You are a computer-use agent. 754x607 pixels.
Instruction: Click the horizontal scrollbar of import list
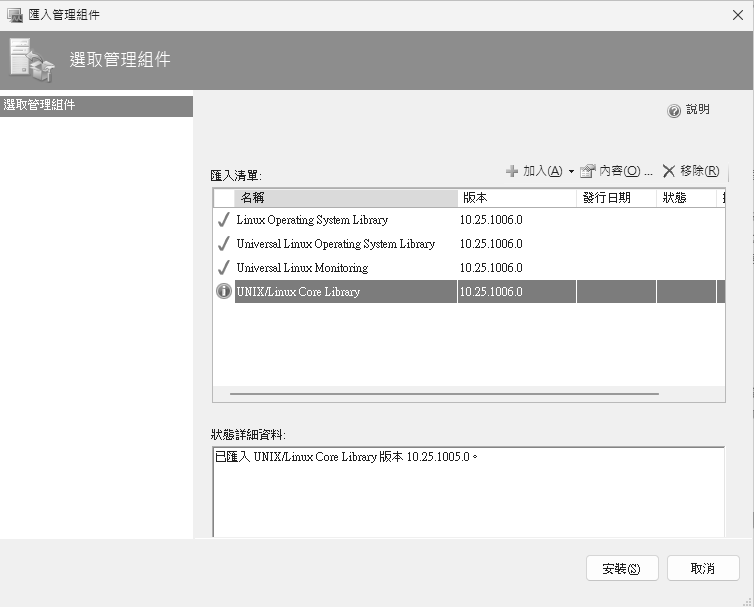tap(444, 394)
